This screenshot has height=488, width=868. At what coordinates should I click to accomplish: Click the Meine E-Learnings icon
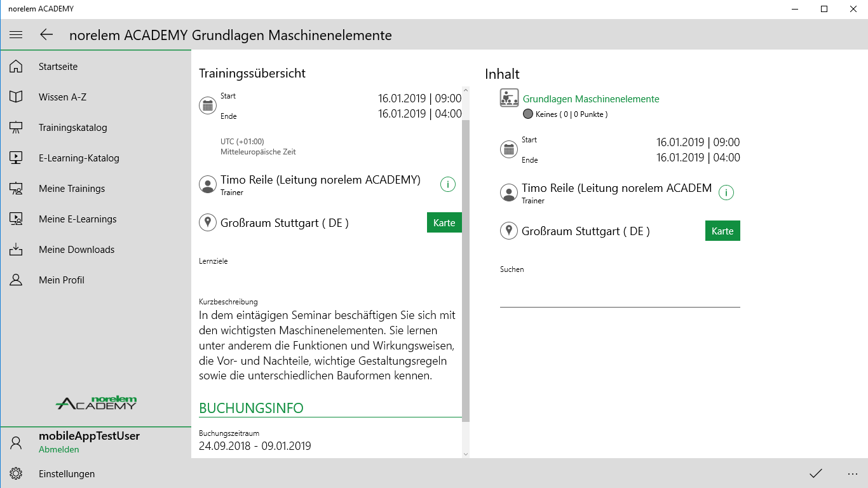click(x=16, y=219)
